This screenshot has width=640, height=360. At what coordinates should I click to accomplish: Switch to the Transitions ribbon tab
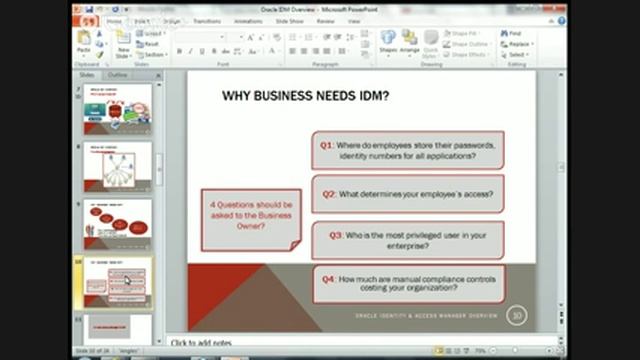pos(207,21)
